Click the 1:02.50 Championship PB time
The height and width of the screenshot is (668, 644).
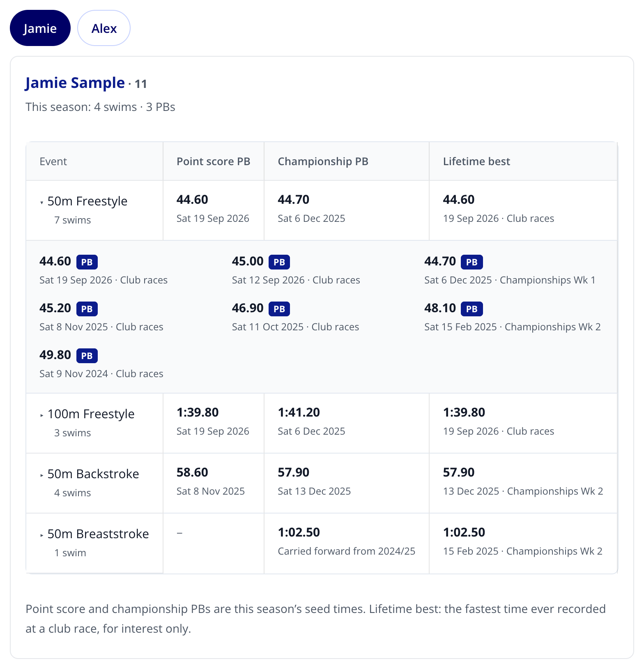click(x=299, y=532)
